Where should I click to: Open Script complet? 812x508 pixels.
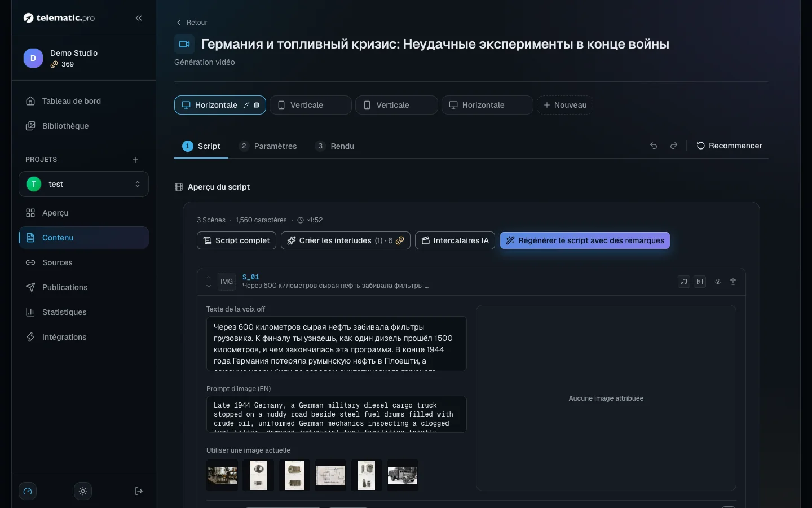point(236,240)
